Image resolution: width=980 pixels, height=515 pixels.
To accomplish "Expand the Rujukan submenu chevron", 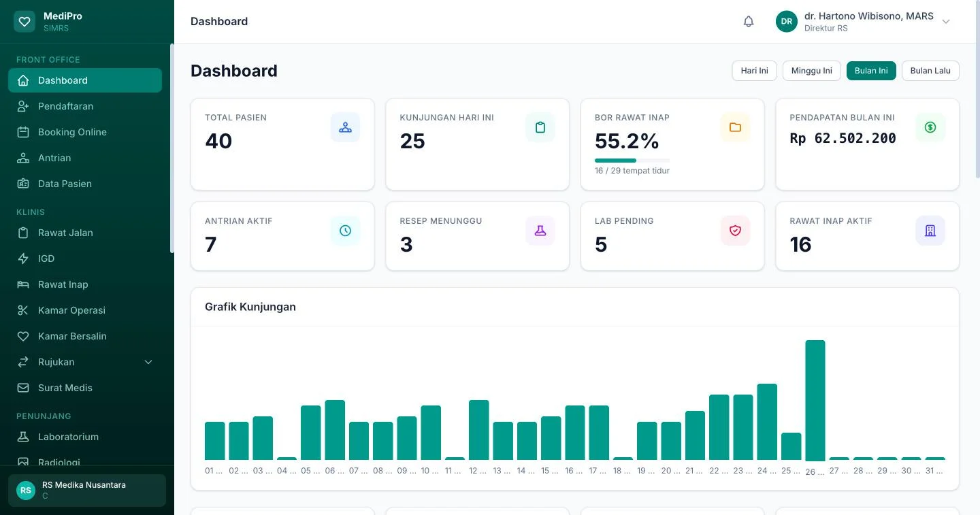I will (148, 362).
